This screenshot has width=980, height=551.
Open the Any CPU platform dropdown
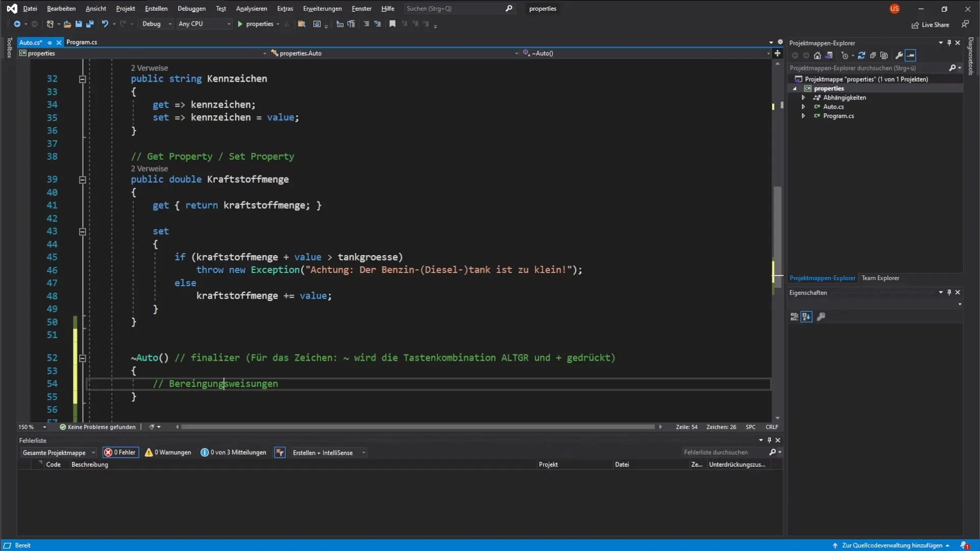(204, 24)
